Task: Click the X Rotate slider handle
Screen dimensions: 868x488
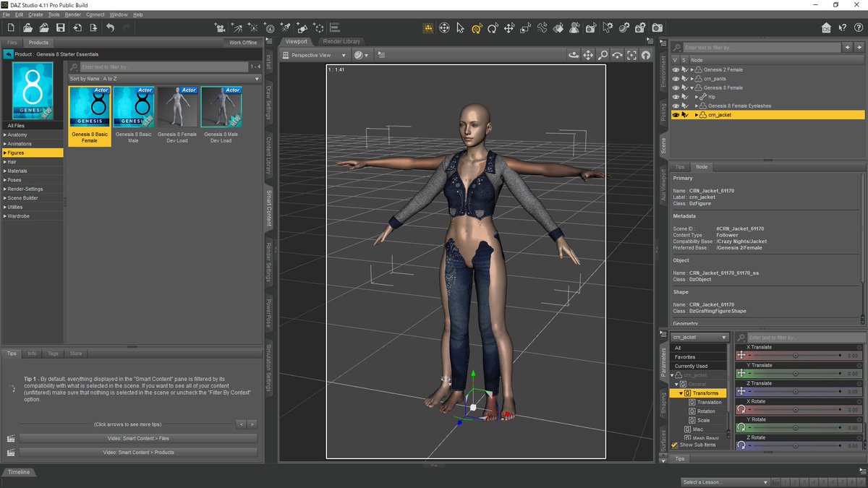Action: click(x=796, y=409)
